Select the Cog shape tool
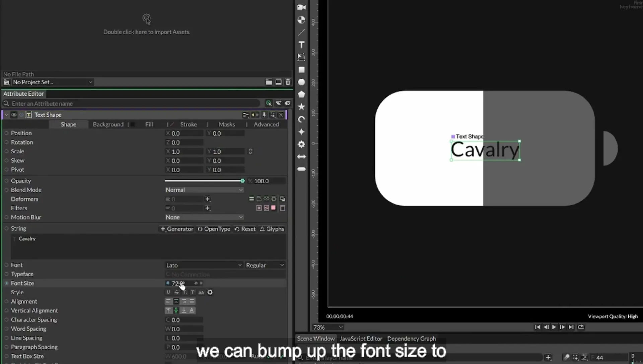 click(301, 144)
